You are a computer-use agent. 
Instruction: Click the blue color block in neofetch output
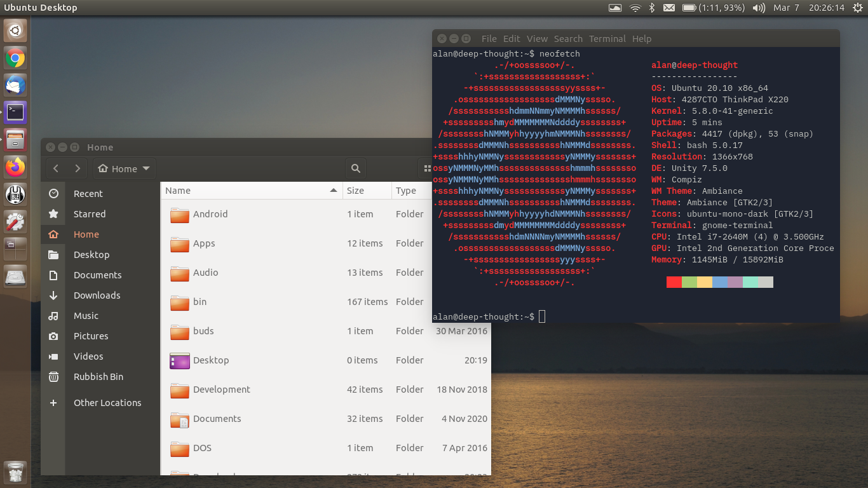coord(720,282)
